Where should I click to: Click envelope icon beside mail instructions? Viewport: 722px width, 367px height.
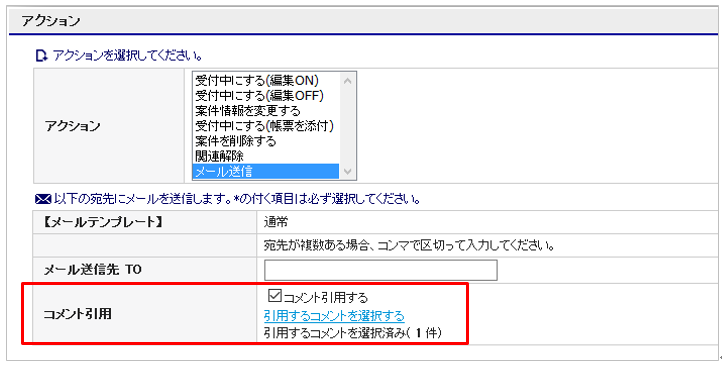pos(43,200)
